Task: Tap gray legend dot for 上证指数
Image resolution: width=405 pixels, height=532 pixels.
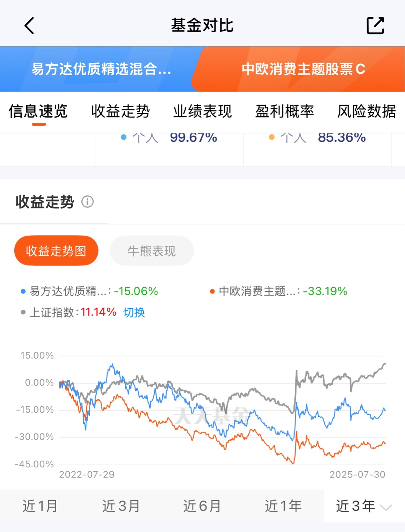Action: [x=23, y=312]
